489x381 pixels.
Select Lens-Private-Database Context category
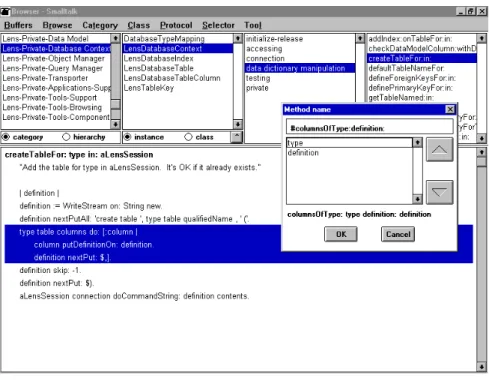(56, 49)
